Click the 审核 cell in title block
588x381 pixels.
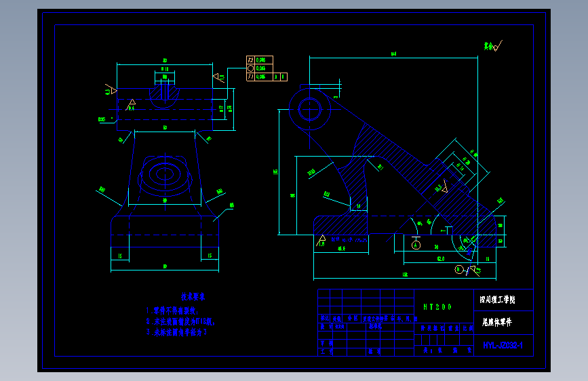(x=325, y=344)
